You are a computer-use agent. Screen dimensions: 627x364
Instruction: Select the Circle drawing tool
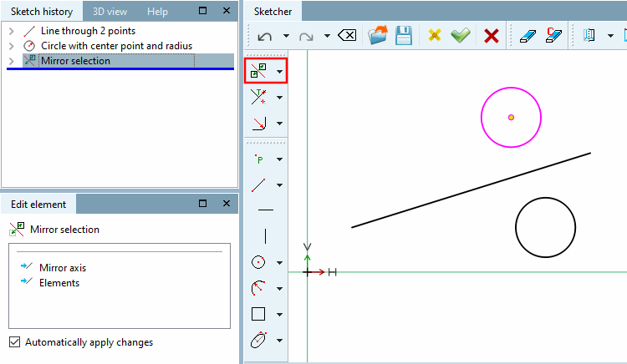pos(258,262)
